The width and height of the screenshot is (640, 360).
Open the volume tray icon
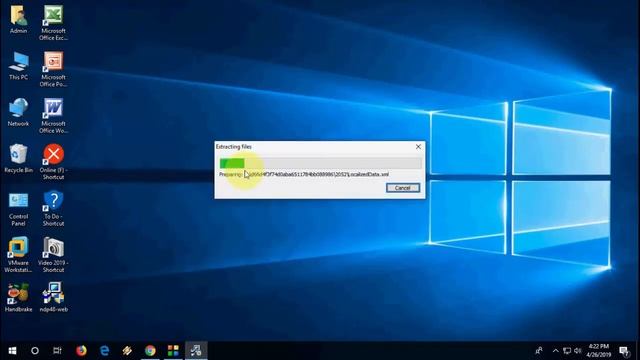click(578, 351)
